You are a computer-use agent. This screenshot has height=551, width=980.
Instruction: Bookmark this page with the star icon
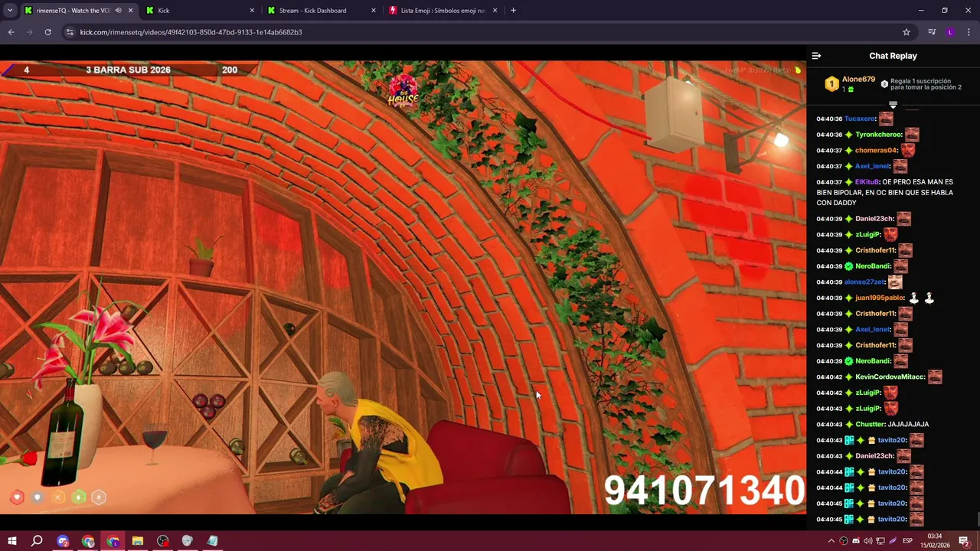(906, 32)
